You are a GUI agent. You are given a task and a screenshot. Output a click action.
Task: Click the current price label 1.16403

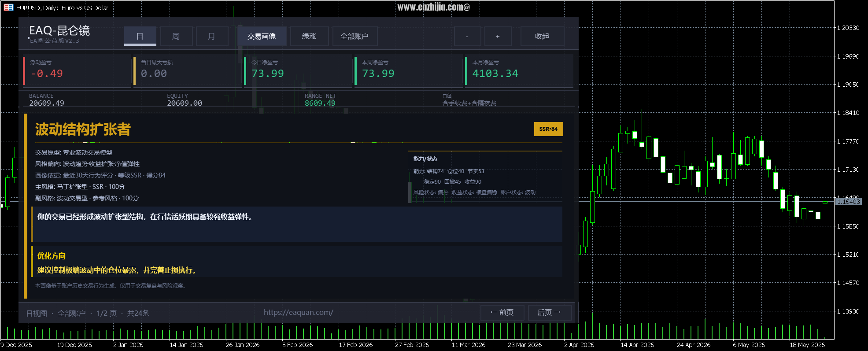pyautogui.click(x=848, y=202)
